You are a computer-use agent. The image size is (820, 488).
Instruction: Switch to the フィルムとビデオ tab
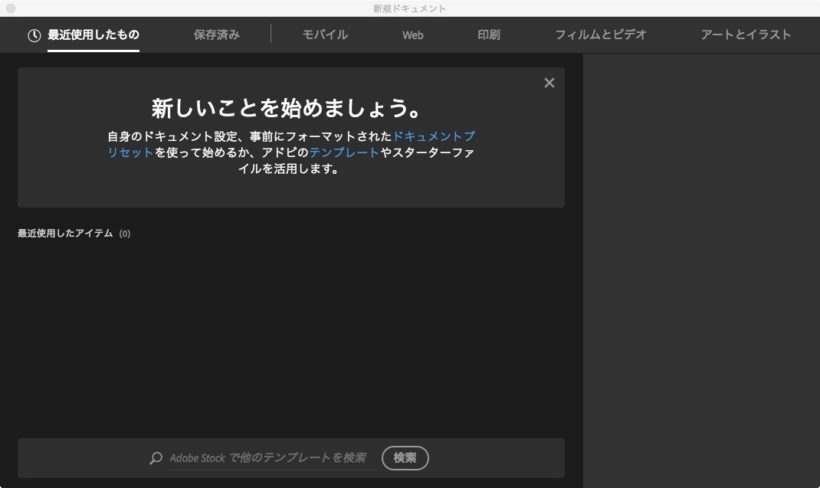pos(601,35)
